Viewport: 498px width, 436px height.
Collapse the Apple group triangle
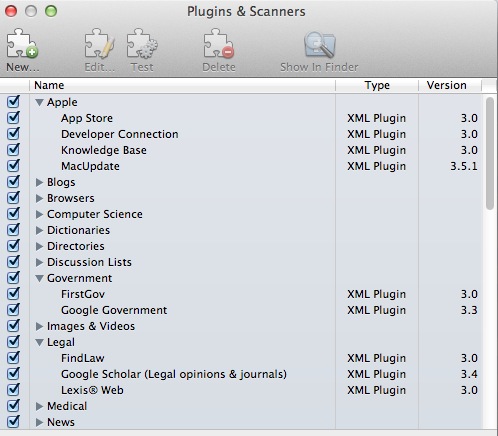[39, 102]
